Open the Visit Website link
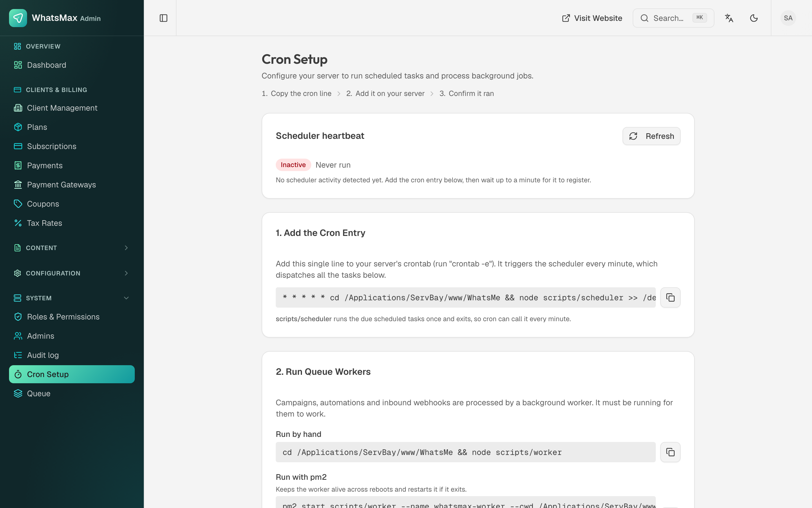 pos(592,18)
